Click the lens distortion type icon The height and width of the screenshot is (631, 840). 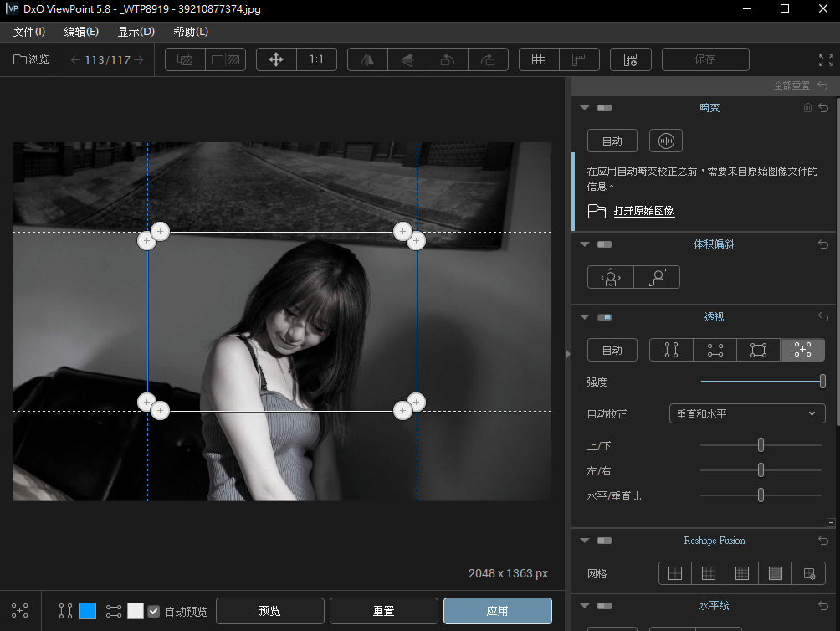(x=666, y=141)
